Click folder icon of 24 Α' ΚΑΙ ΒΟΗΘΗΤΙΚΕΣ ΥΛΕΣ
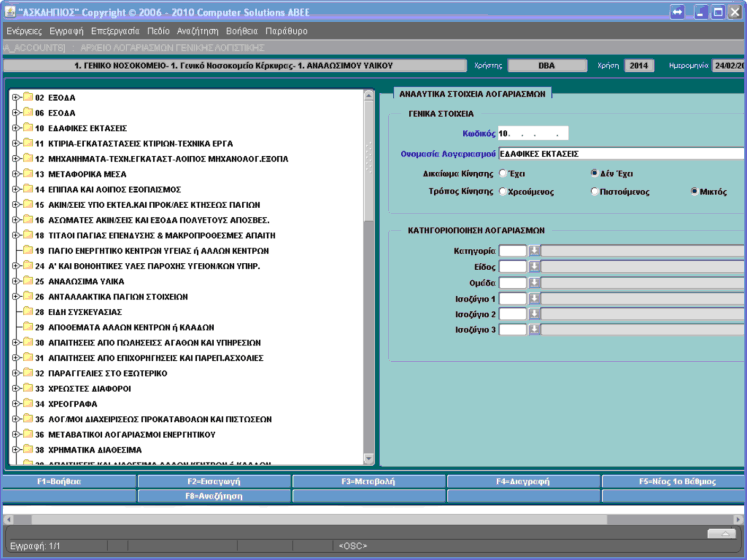747x560 pixels. coord(28,265)
